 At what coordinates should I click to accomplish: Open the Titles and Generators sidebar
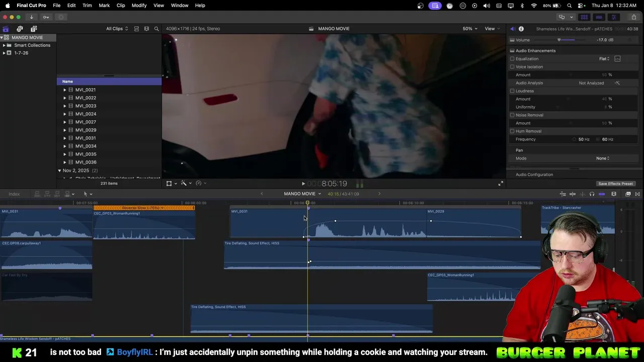coord(34,29)
